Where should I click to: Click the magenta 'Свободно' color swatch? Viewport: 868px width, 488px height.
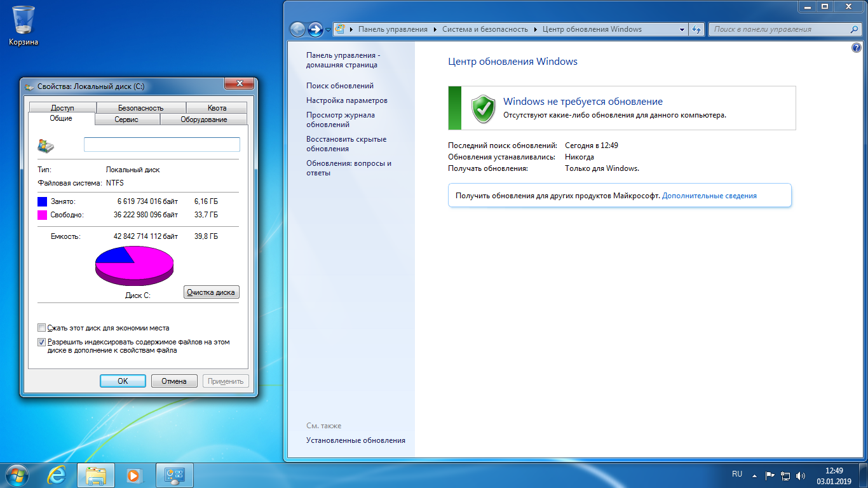click(x=43, y=215)
